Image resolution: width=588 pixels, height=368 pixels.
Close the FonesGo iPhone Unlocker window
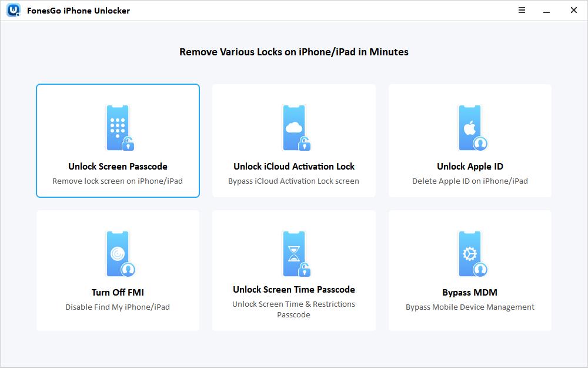(x=573, y=11)
